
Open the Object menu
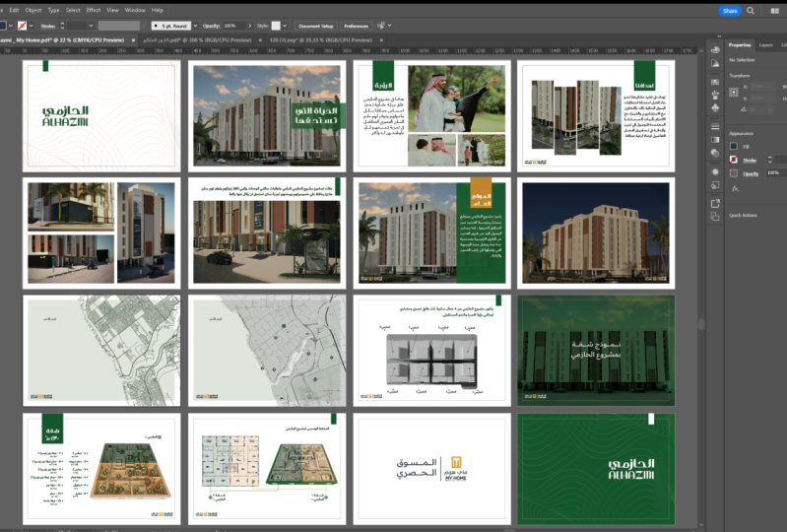click(33, 10)
